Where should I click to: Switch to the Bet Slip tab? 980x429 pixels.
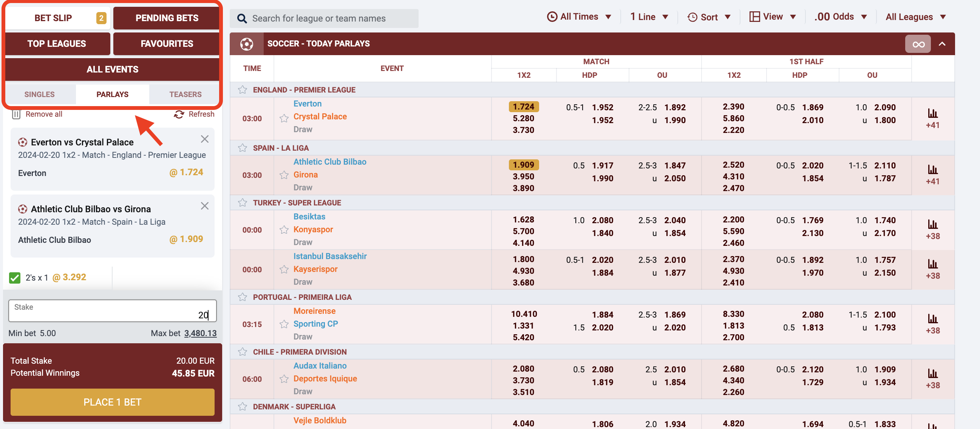[58, 18]
